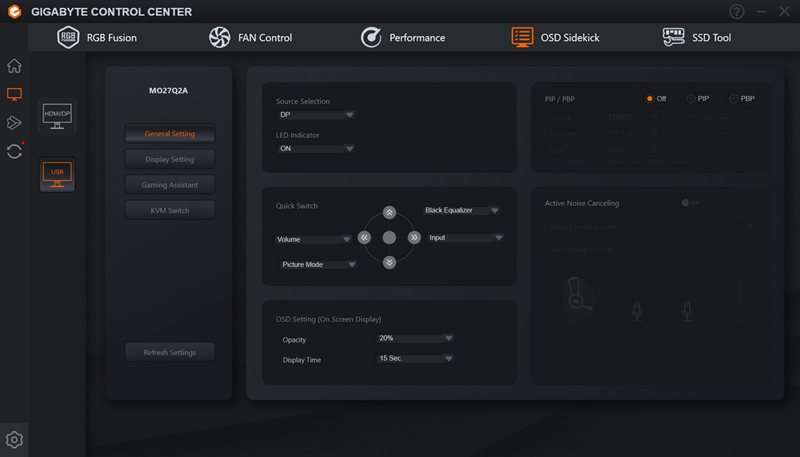Open the Gaming Assistant section
This screenshot has height=457, width=800.
pyautogui.click(x=170, y=185)
